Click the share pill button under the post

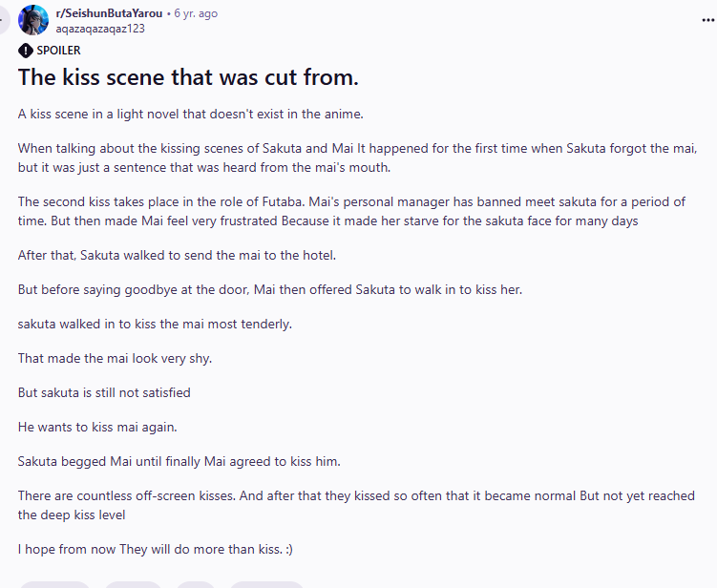(x=266, y=584)
